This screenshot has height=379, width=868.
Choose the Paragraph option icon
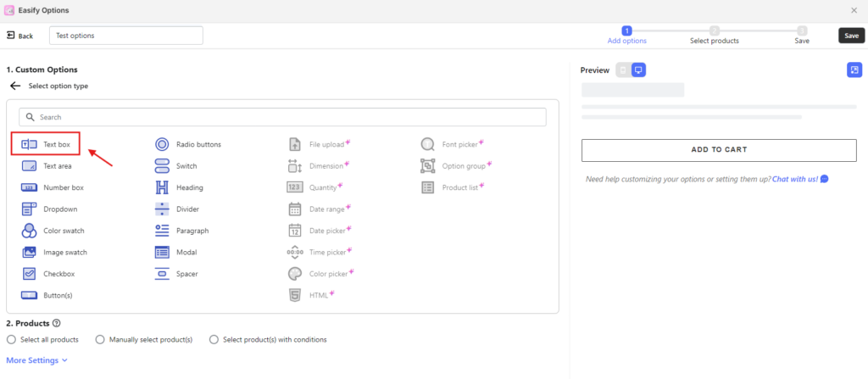162,231
